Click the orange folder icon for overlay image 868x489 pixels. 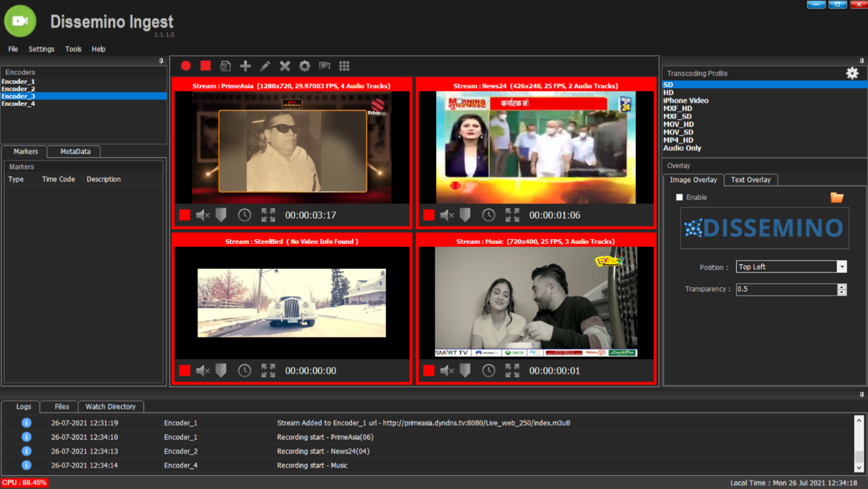coord(837,197)
